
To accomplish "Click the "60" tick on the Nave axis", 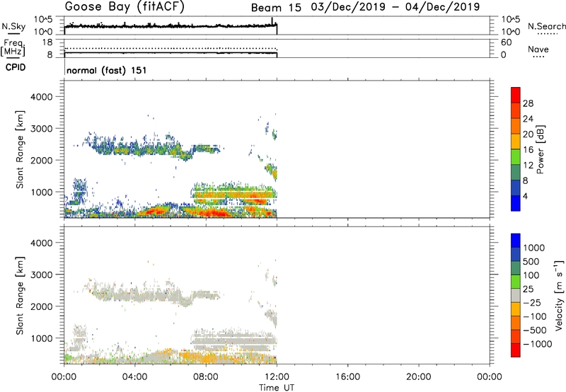I will tap(507, 42).
